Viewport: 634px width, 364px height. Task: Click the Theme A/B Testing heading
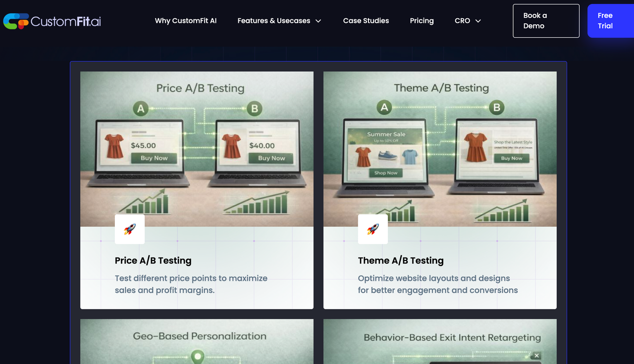401,260
